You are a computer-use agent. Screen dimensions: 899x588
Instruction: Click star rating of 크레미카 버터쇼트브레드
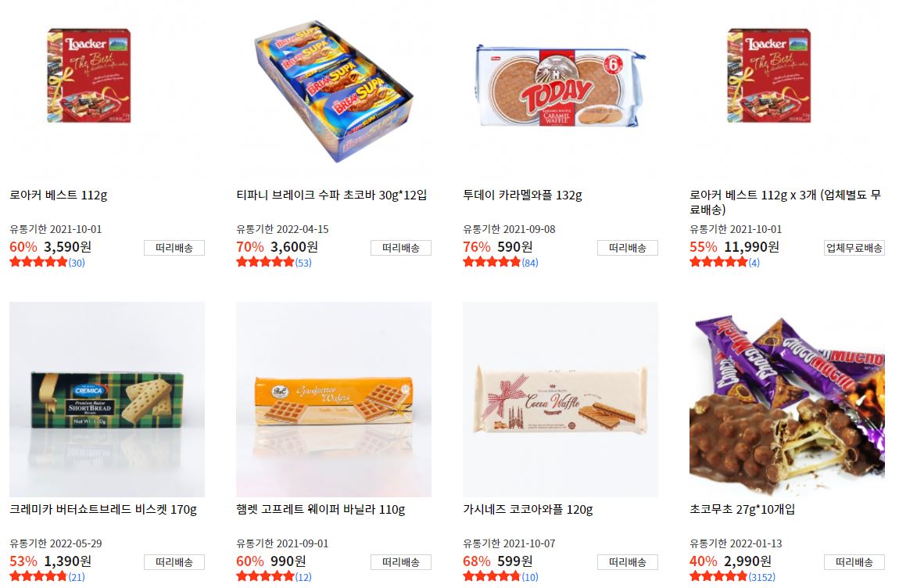coord(38,576)
